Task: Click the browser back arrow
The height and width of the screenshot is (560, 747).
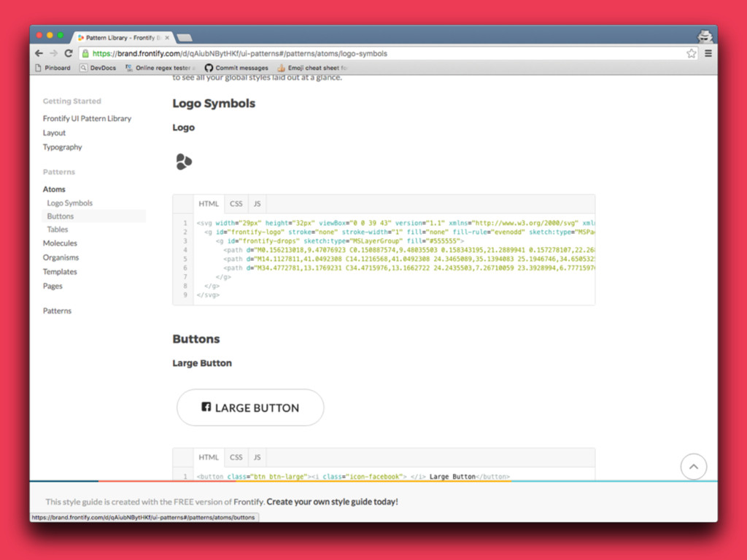Action: point(39,53)
